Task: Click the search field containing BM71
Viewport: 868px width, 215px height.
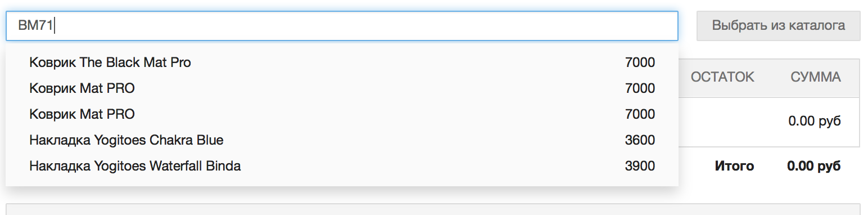Action: pyautogui.click(x=342, y=26)
